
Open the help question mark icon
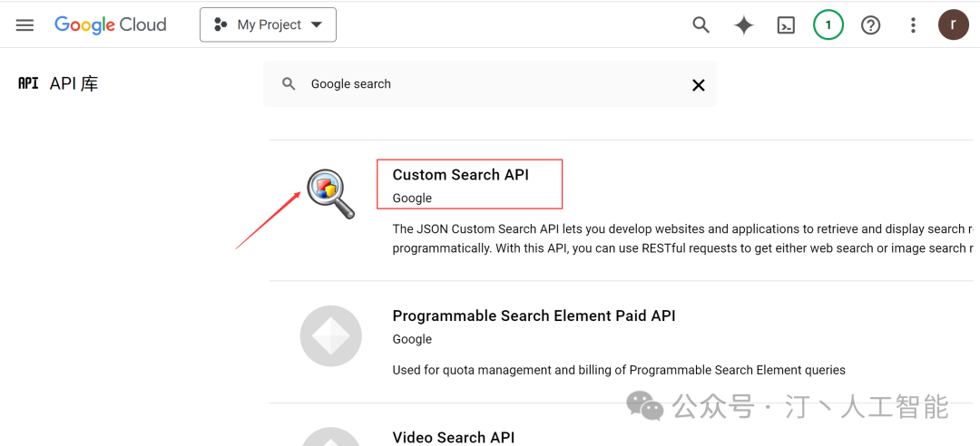coord(870,25)
